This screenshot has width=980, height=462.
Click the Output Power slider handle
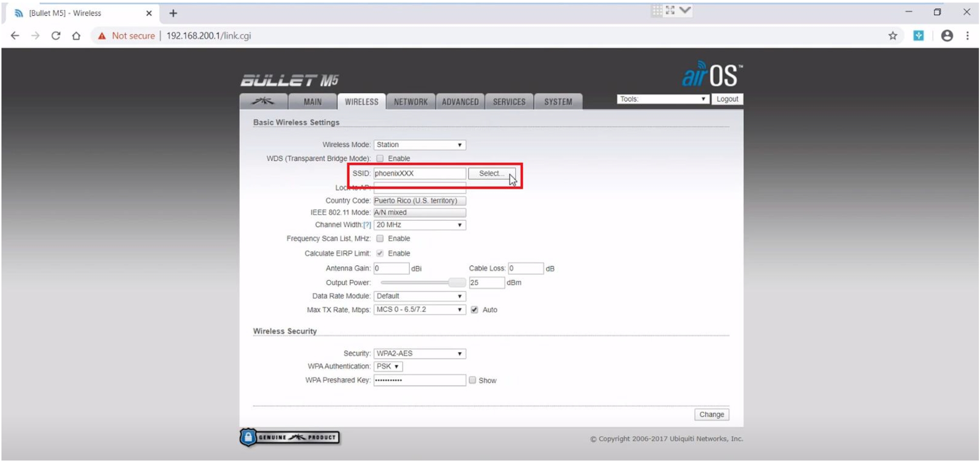coord(457,283)
